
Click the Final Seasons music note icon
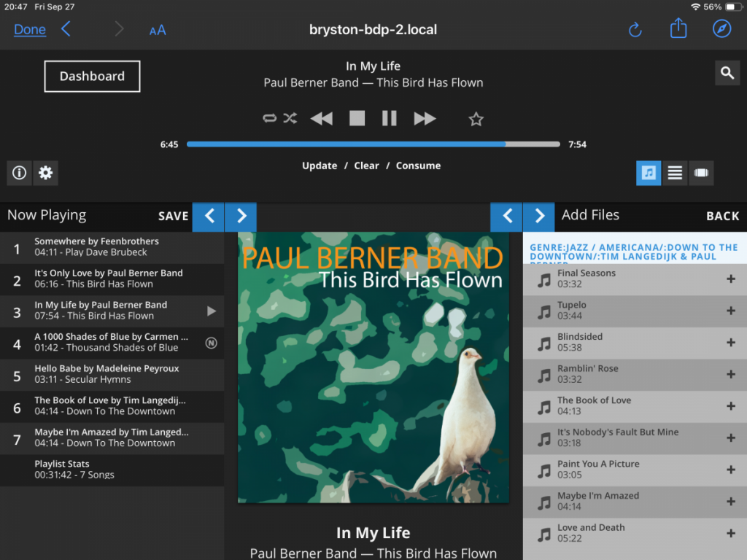tap(544, 280)
